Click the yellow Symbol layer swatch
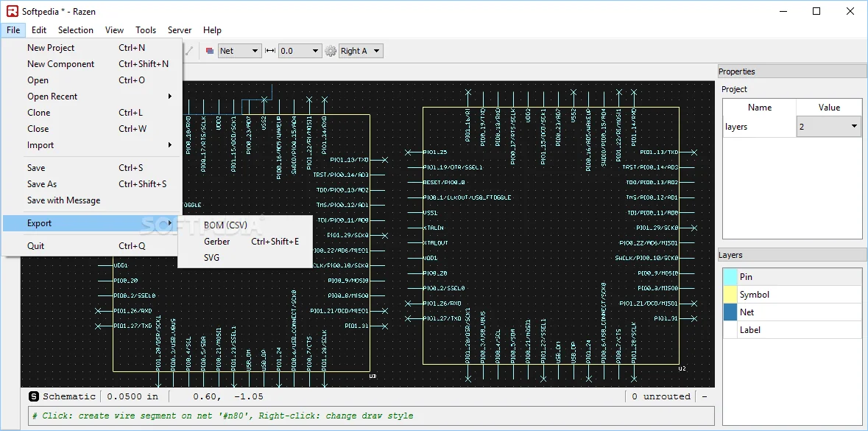The width and height of the screenshot is (868, 431). pos(730,295)
